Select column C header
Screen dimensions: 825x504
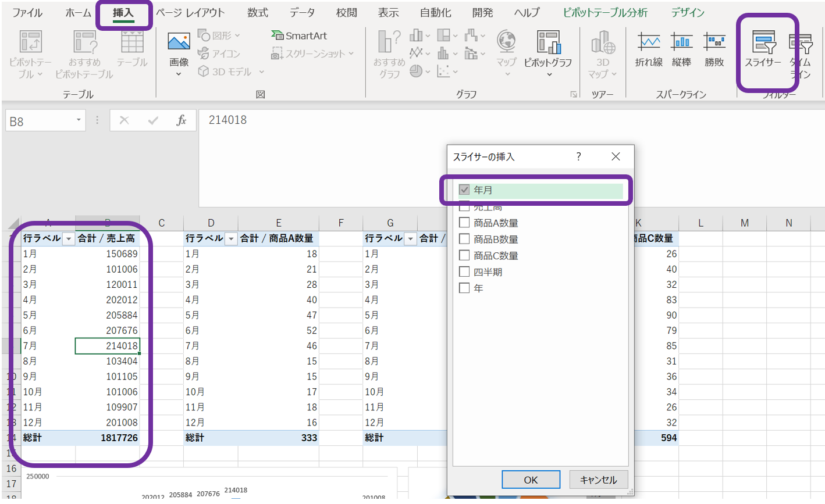161,223
